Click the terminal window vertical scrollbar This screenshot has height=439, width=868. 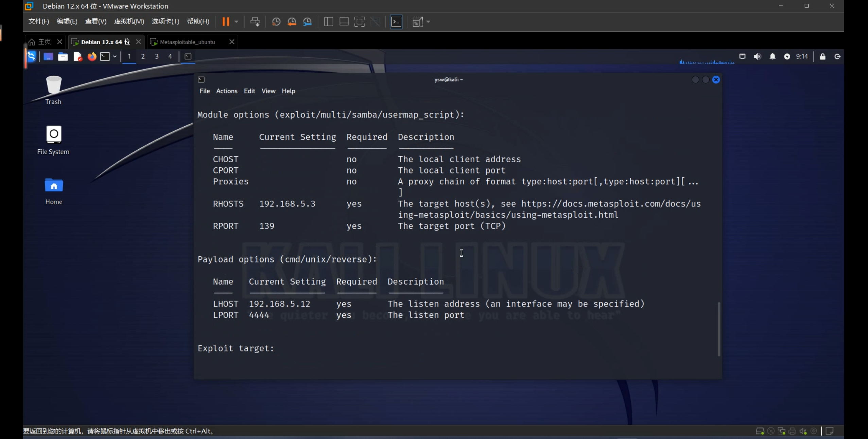(x=718, y=329)
